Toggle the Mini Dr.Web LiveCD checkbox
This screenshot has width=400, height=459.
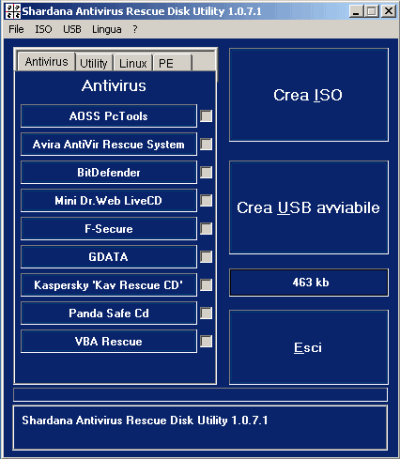click(x=206, y=200)
